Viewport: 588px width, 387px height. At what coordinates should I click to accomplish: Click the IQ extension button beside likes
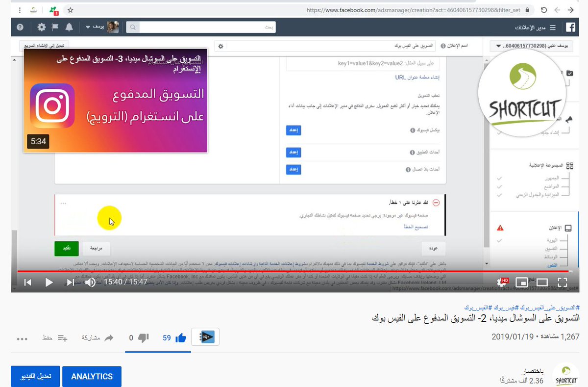coord(205,337)
